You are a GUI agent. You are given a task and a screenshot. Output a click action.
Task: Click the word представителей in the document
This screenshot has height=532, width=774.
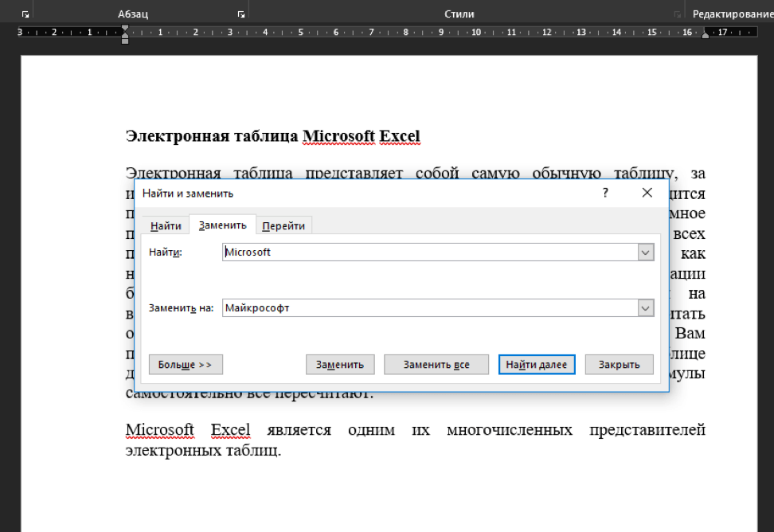[x=647, y=430]
